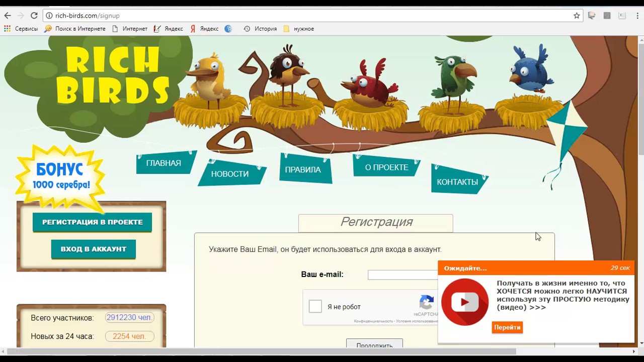The height and width of the screenshot is (362, 644).
Task: Reload the page with the refresh icon
Action: point(34,16)
